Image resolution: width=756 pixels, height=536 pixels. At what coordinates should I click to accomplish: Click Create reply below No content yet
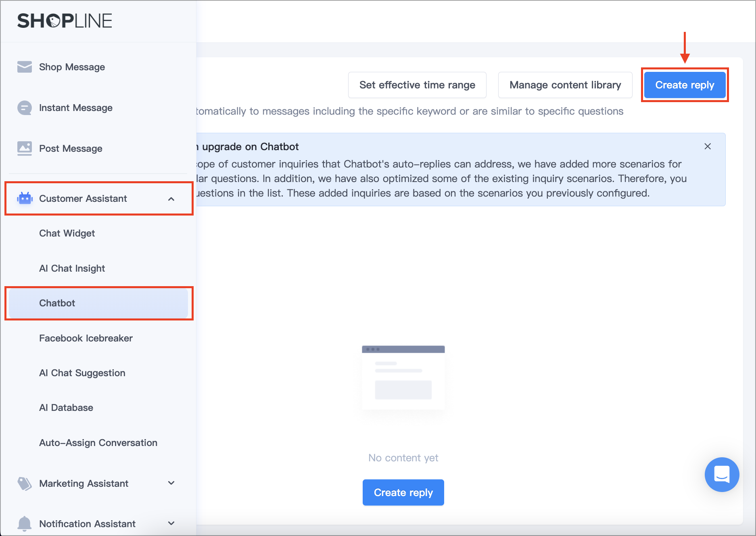(403, 492)
